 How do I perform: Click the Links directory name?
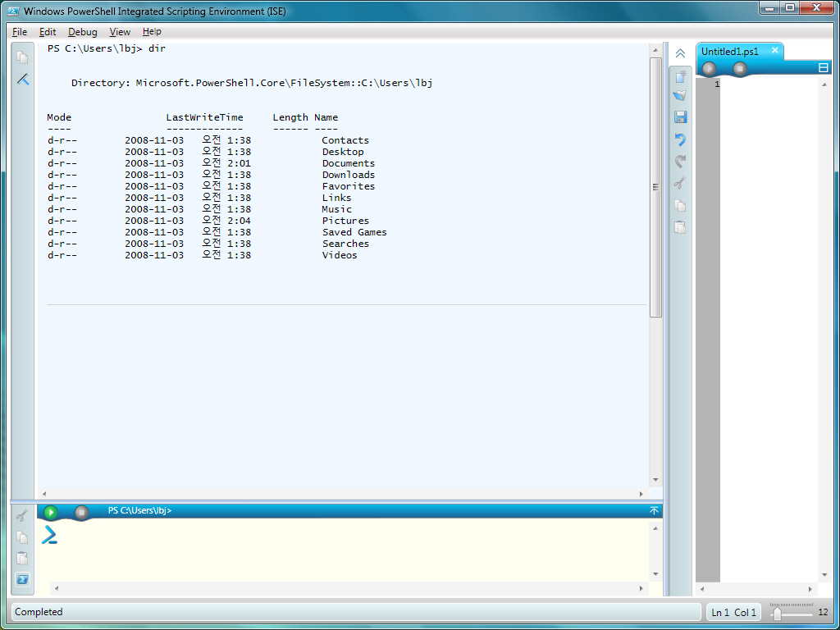click(337, 199)
